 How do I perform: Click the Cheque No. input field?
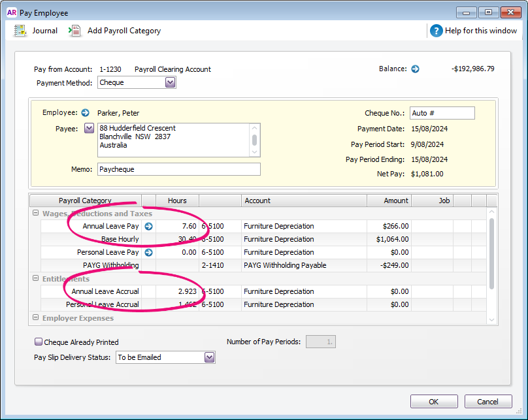click(442, 113)
